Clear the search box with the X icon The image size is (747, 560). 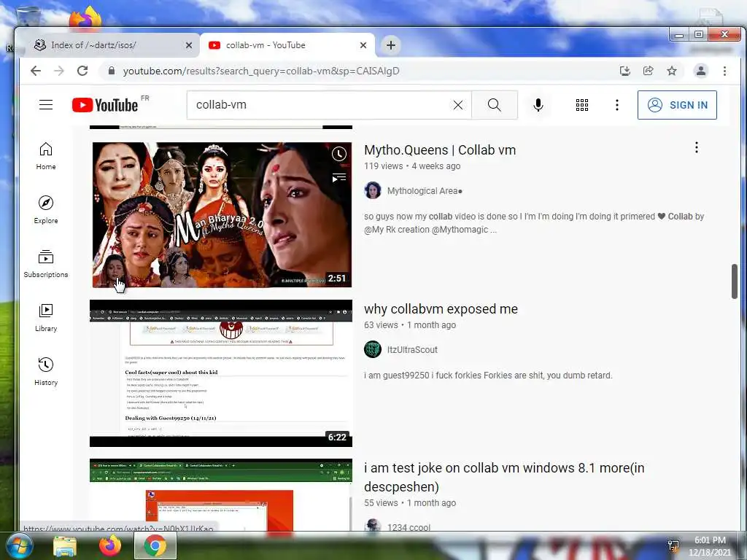coord(458,105)
